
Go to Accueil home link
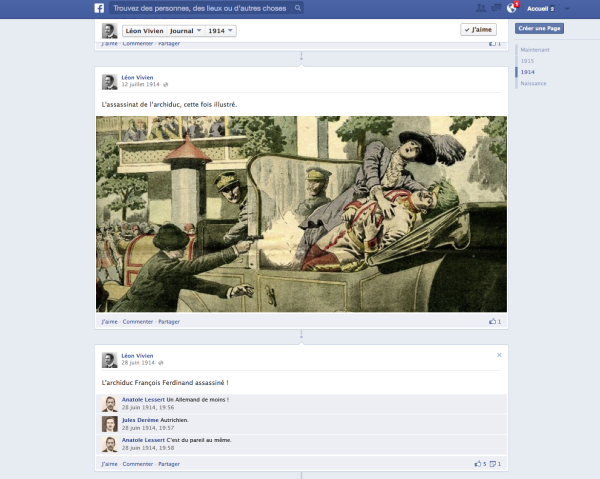[538, 8]
